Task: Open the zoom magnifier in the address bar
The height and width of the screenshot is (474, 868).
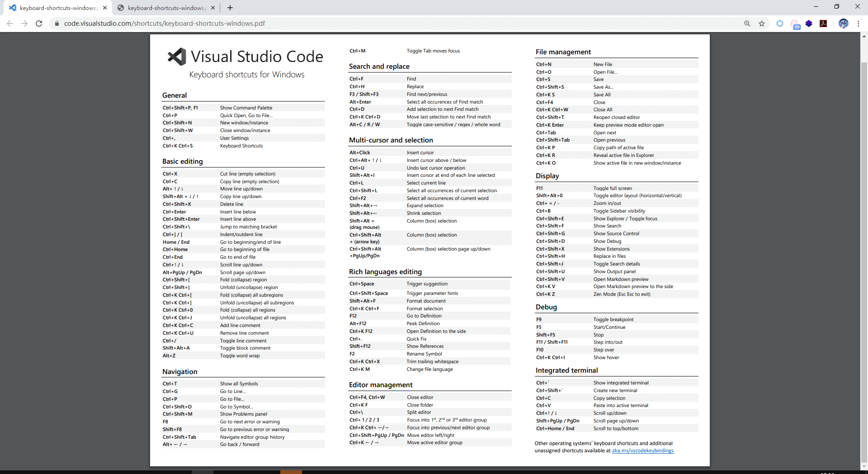Action: pyautogui.click(x=747, y=24)
